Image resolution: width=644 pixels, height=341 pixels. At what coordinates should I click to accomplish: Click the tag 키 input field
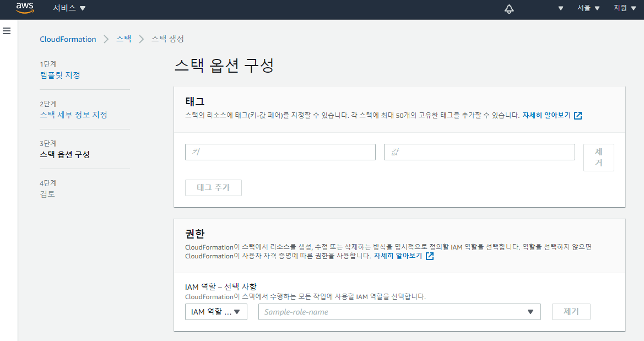(280, 152)
